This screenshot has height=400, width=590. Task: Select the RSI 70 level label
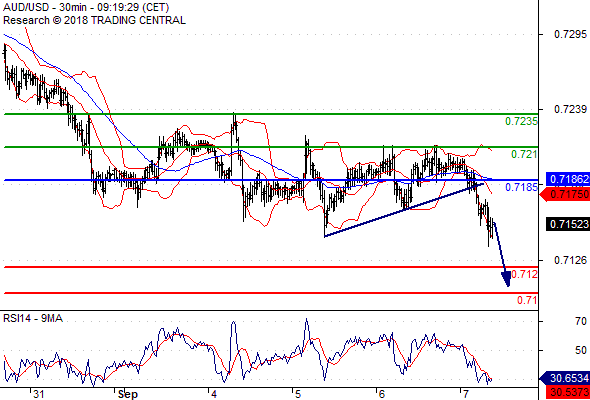click(x=581, y=321)
